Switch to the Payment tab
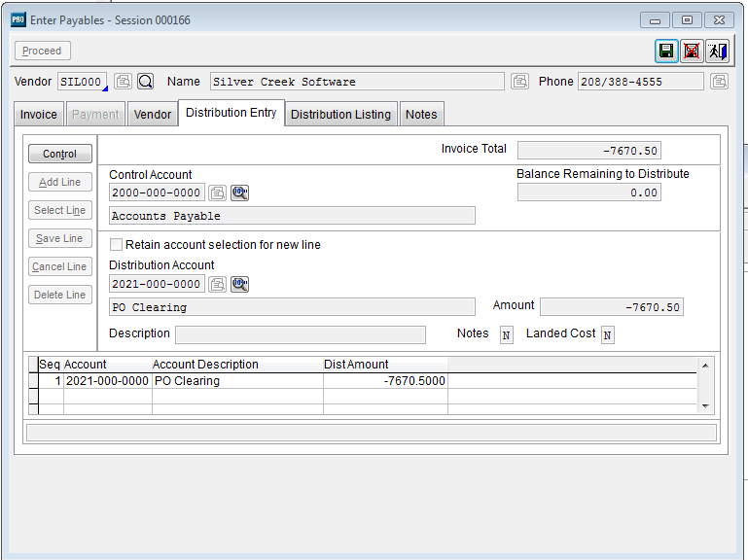This screenshot has height=560, width=748. (95, 115)
